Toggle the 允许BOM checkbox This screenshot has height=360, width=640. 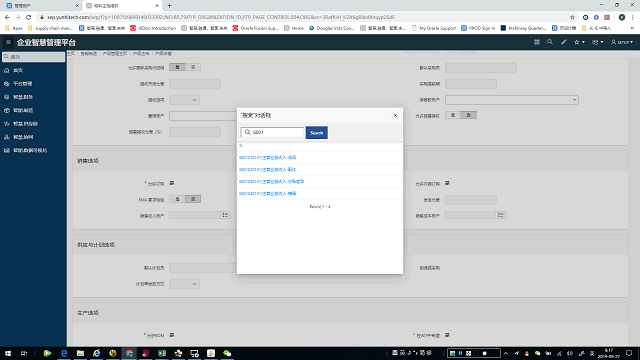coord(172,335)
